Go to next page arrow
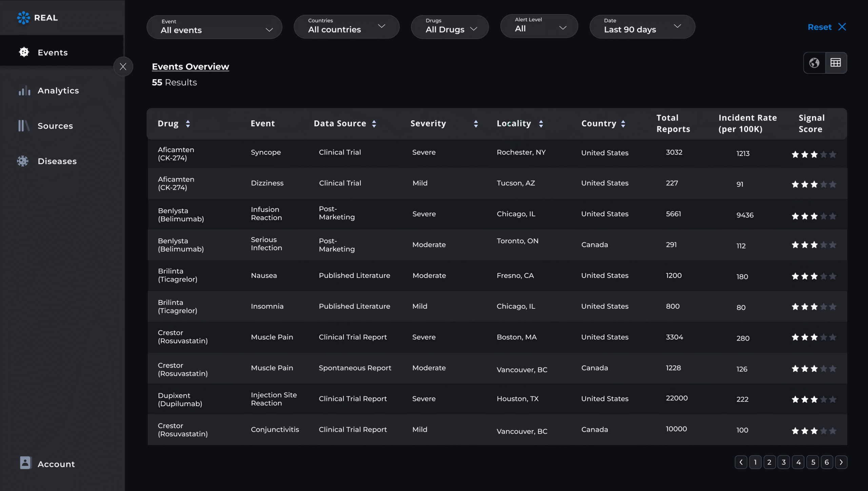 coord(841,462)
